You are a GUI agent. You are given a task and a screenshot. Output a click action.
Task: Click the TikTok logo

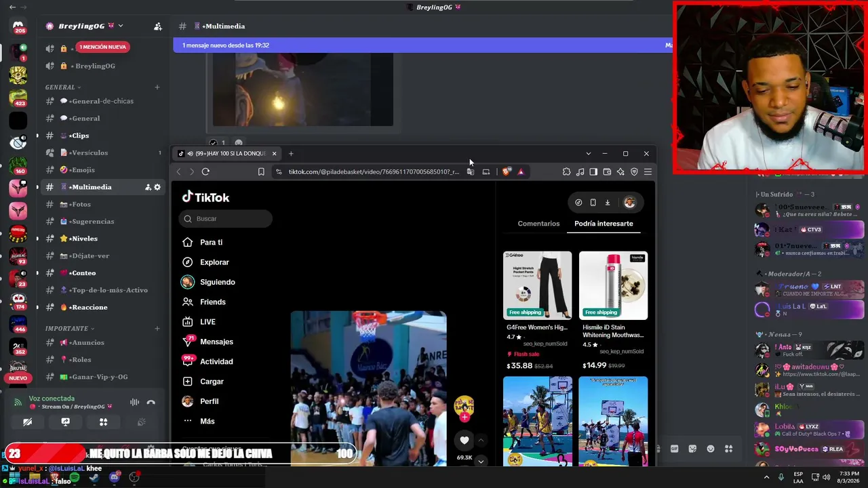coord(205,197)
